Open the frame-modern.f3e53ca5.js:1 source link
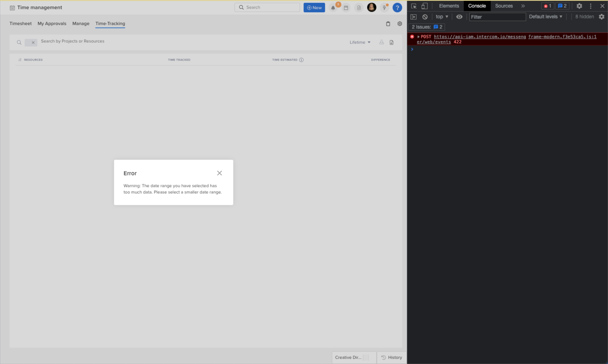 coord(562,37)
